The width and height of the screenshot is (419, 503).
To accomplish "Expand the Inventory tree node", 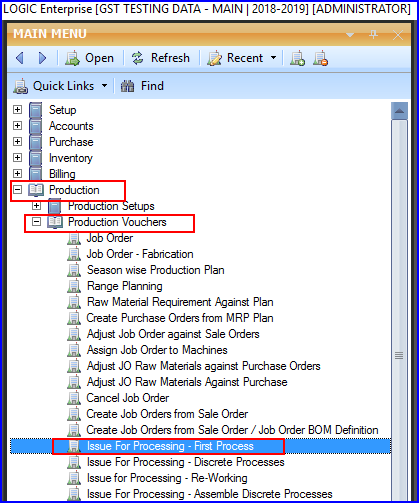I will [17, 157].
